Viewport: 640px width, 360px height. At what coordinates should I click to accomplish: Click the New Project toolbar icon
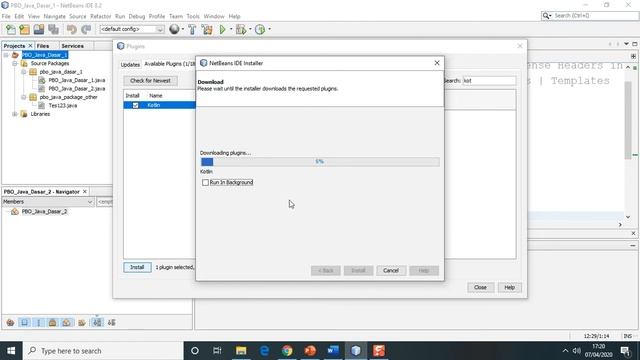(24, 29)
